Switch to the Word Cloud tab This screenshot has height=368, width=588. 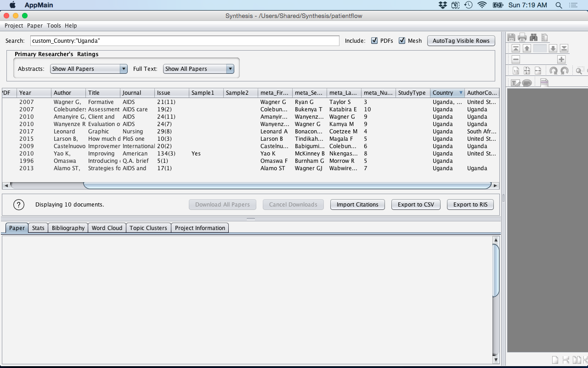tap(107, 228)
